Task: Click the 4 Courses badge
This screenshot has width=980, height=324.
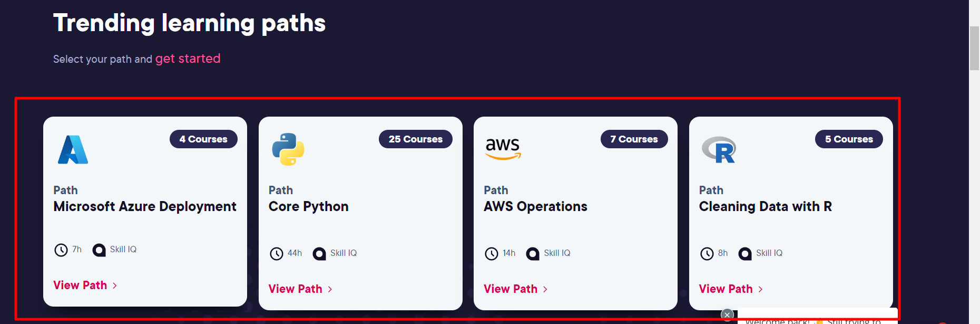Action: pyautogui.click(x=203, y=139)
